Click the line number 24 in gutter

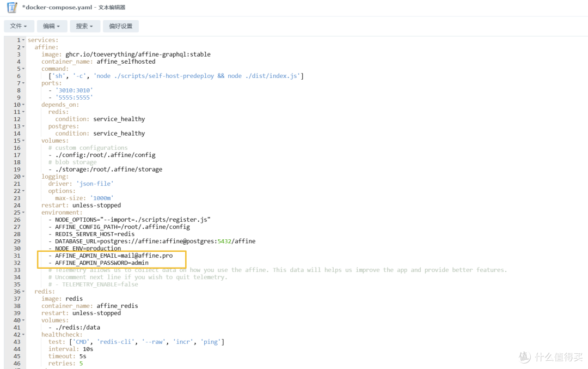17,205
